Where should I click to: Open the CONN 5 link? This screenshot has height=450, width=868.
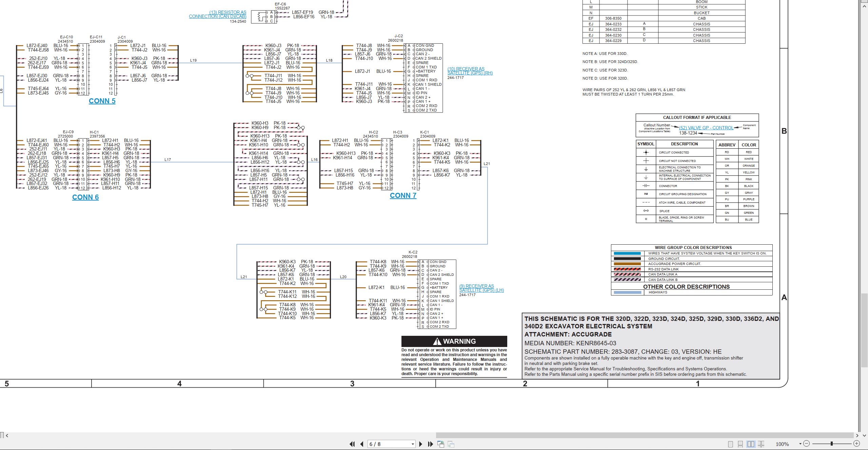pos(102,101)
